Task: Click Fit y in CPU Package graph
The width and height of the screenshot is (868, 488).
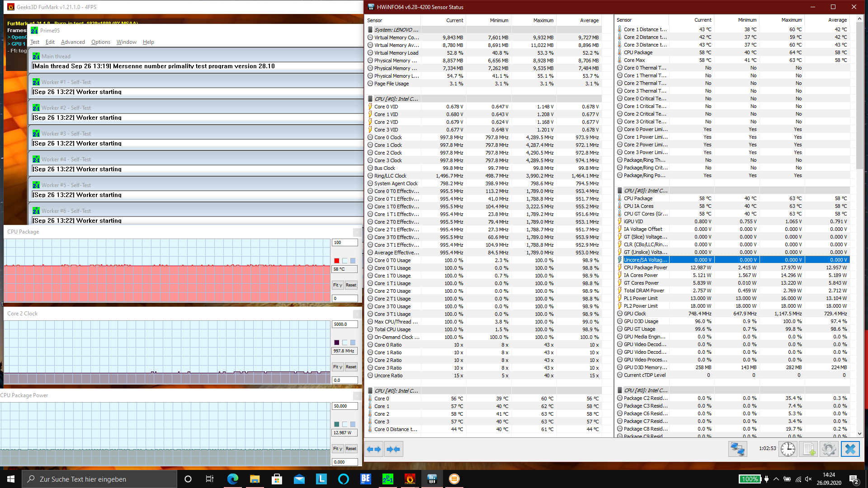Action: click(x=338, y=285)
